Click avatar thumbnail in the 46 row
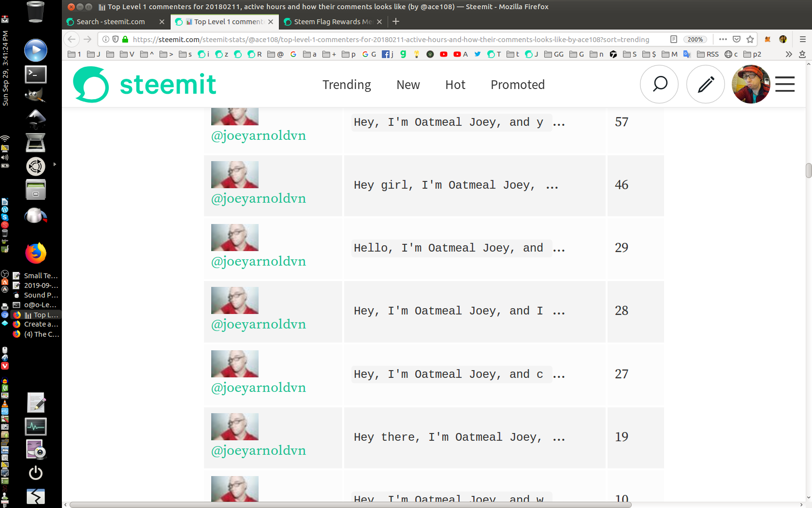Image resolution: width=812 pixels, height=508 pixels. (235, 175)
